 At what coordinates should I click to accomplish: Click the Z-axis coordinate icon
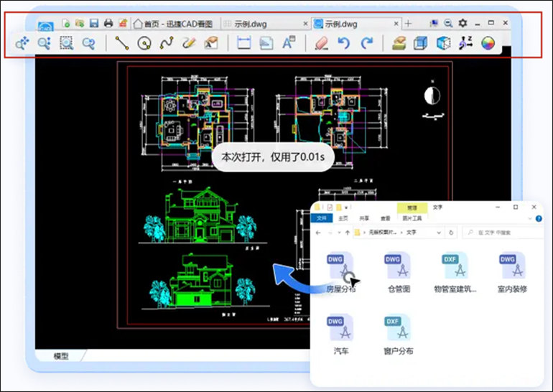pos(465,43)
